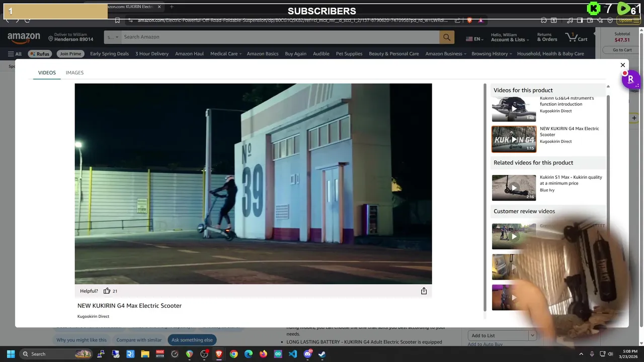Click the Rufus button in nav bar
The width and height of the screenshot is (644, 362).
pos(40,54)
